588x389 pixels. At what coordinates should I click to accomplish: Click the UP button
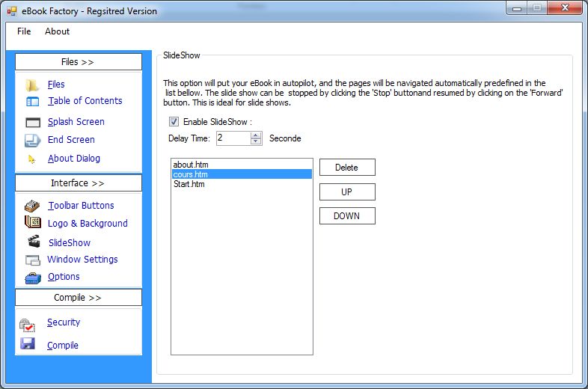point(347,192)
